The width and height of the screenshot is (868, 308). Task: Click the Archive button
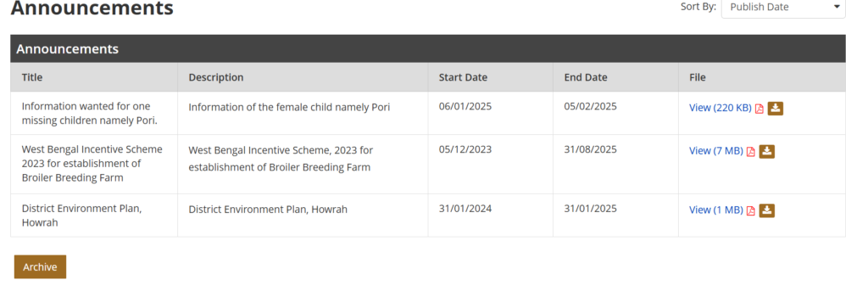point(40,267)
